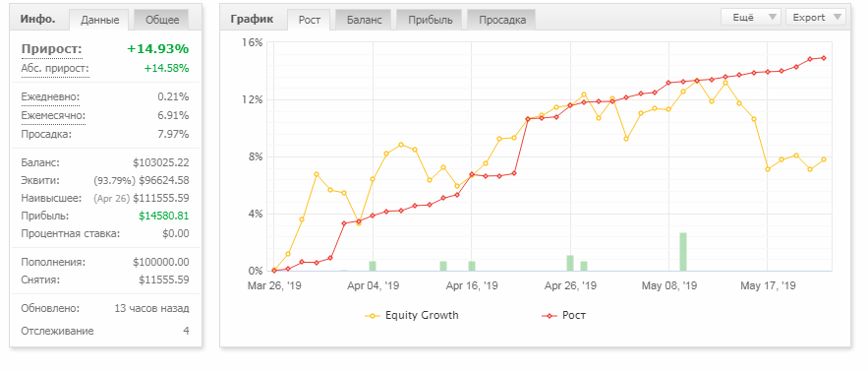Viewport: 868px width, 373px height.
Task: Click the Mar 26, '19 axis label
Action: pos(274,286)
